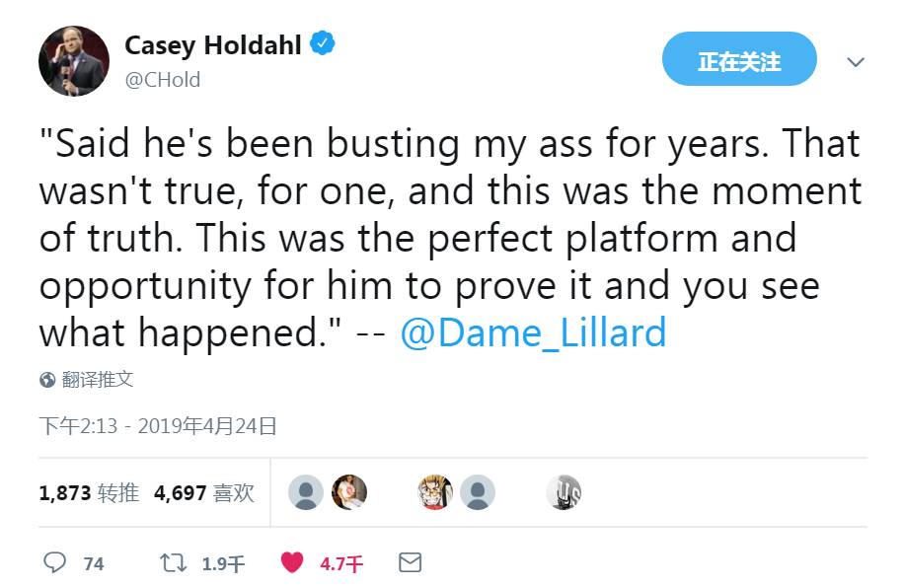View the 1,873 转推 retweets list
This screenshot has width=904, height=588.
click(x=89, y=492)
